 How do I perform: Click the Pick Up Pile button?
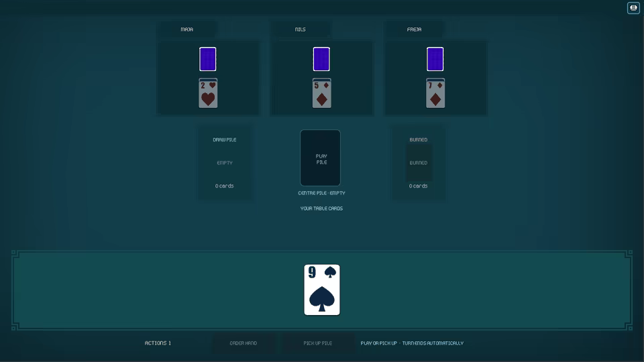click(317, 343)
